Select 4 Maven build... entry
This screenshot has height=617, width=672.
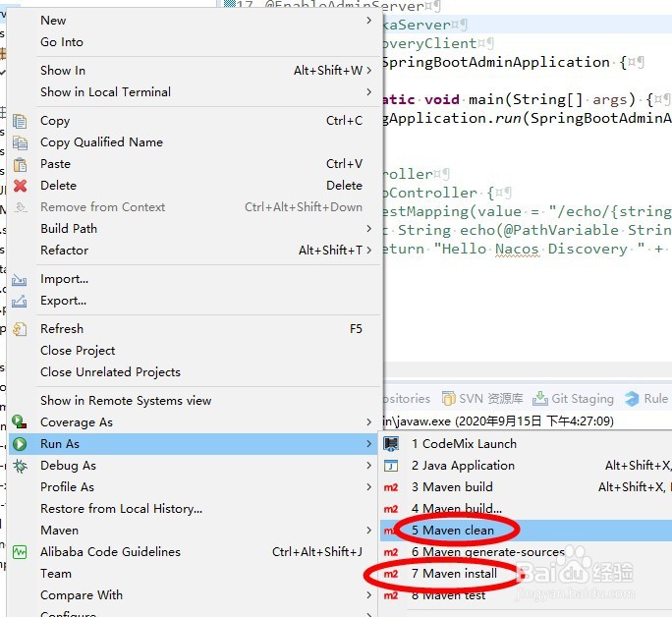pyautogui.click(x=457, y=509)
